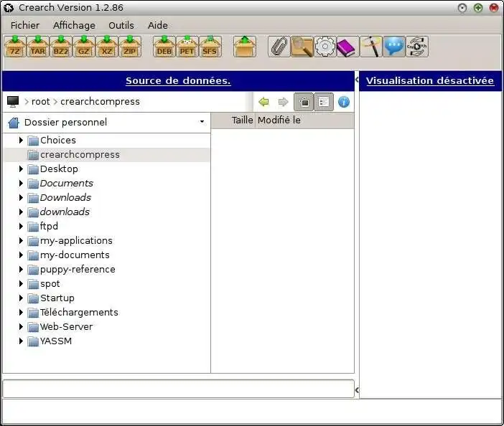Open settings with the gear icon

point(325,47)
